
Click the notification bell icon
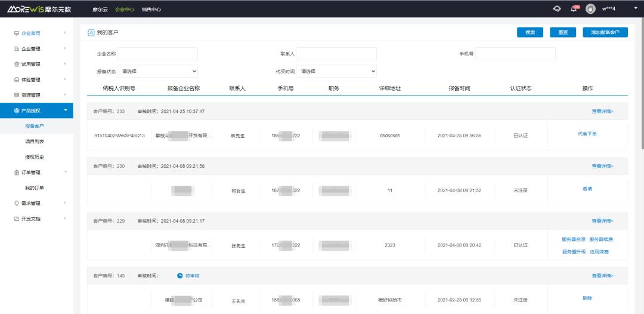574,8
